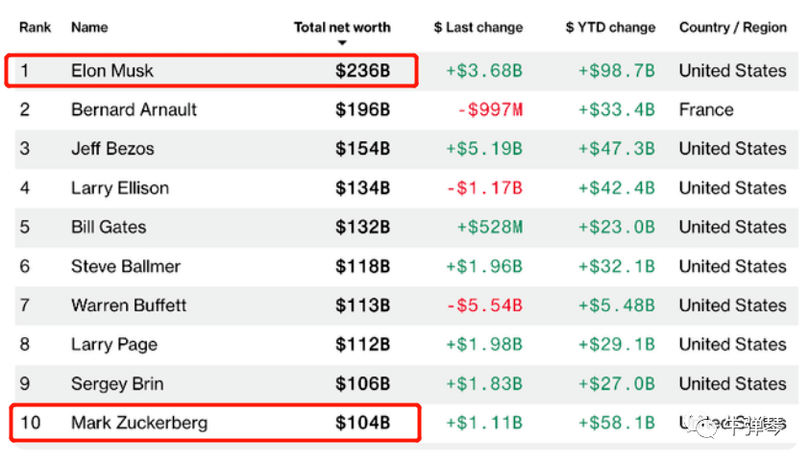The height and width of the screenshot is (462, 810).
Task: Click the Country / Region header
Action: pos(732,27)
